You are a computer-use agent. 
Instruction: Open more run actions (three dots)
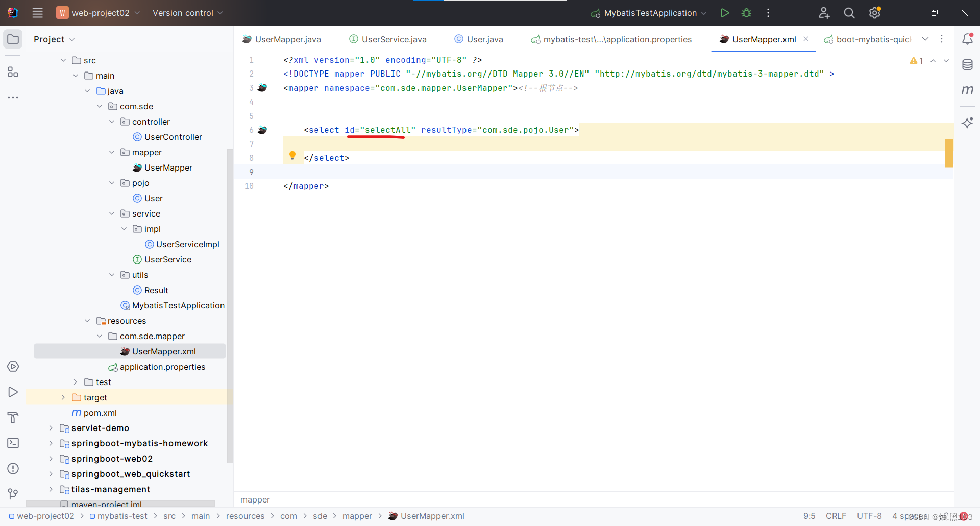point(768,13)
